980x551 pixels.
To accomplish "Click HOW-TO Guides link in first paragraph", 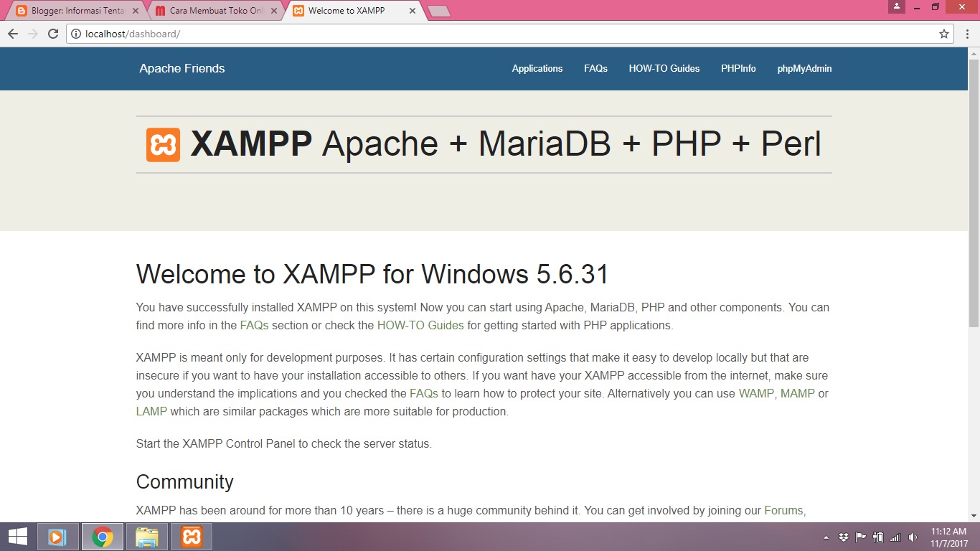I will pyautogui.click(x=420, y=325).
